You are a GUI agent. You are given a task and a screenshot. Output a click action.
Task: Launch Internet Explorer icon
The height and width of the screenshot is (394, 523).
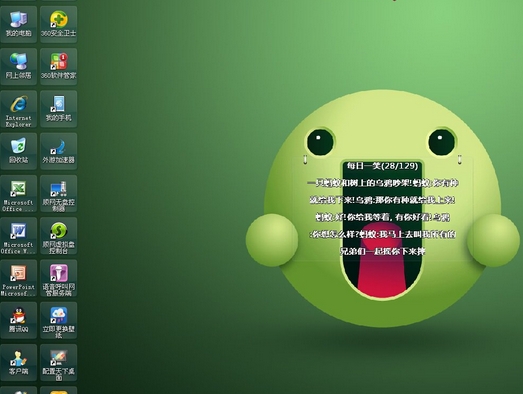19,109
